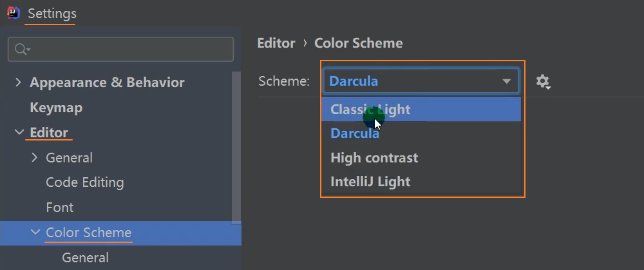Choose Darcula in the dropdown list
644x270 pixels.
click(x=354, y=133)
